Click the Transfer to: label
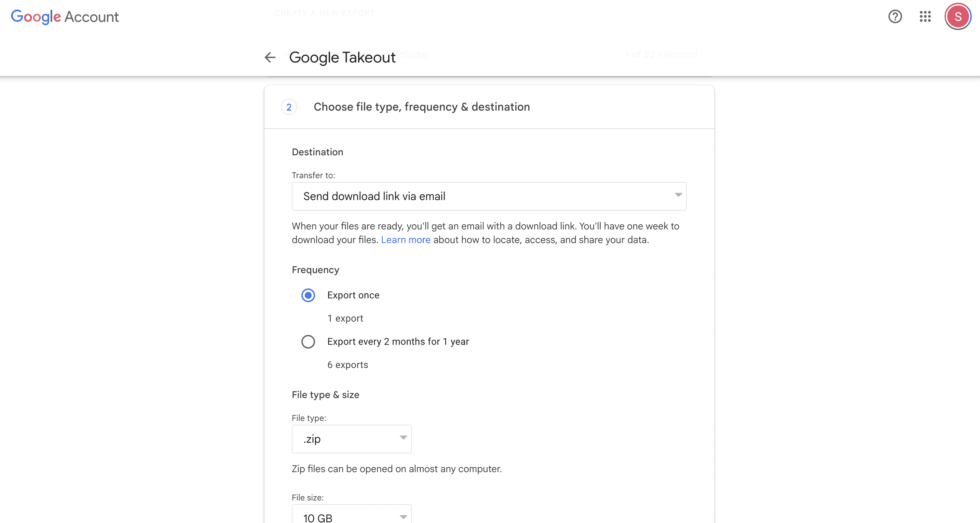980x523 pixels. (313, 175)
